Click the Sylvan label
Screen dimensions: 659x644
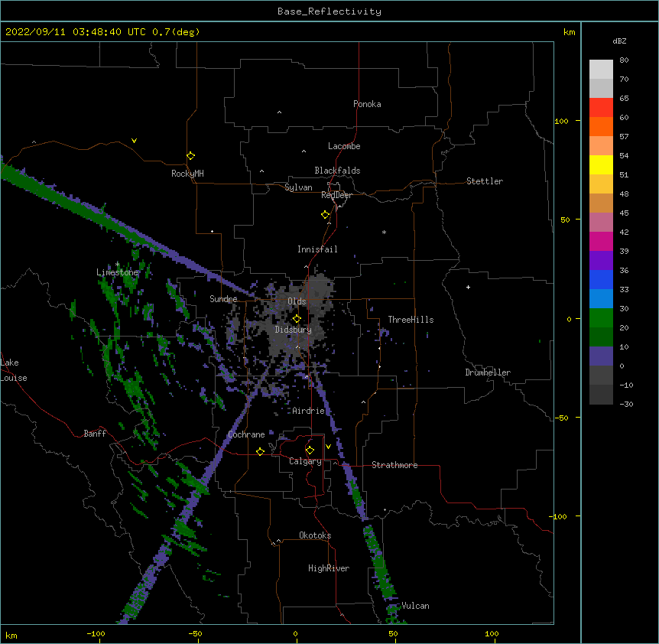click(x=298, y=187)
